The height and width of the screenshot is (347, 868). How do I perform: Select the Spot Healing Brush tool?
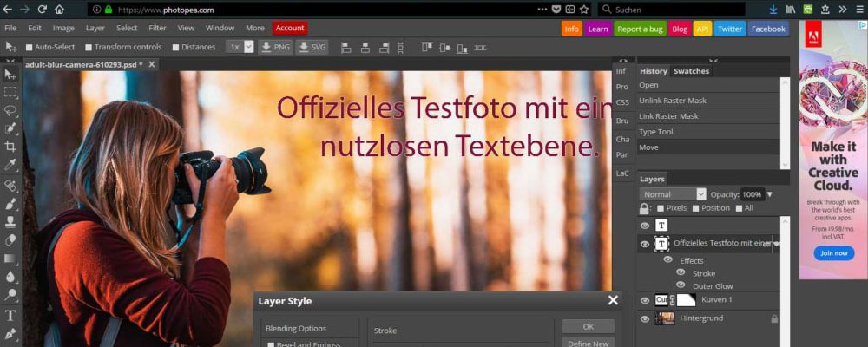point(10,186)
